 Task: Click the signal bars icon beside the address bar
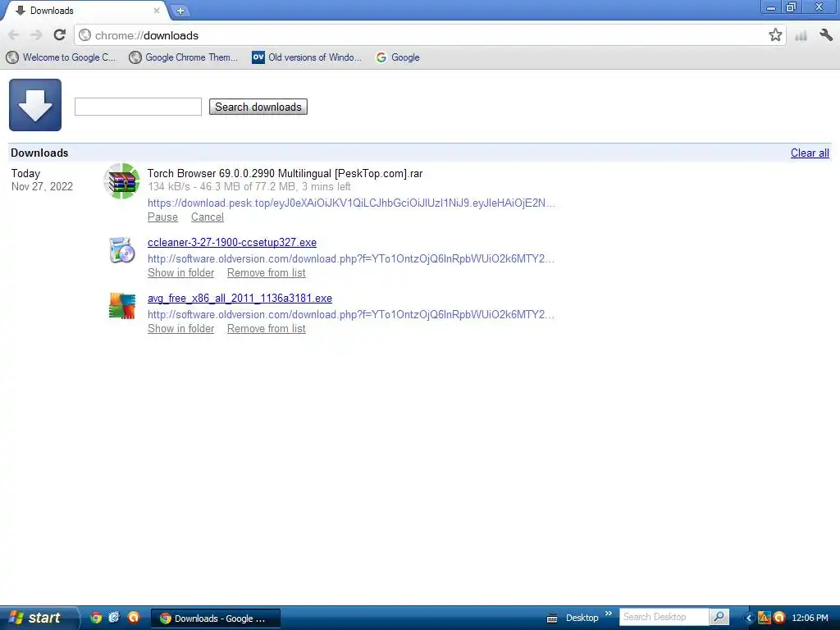pyautogui.click(x=801, y=36)
